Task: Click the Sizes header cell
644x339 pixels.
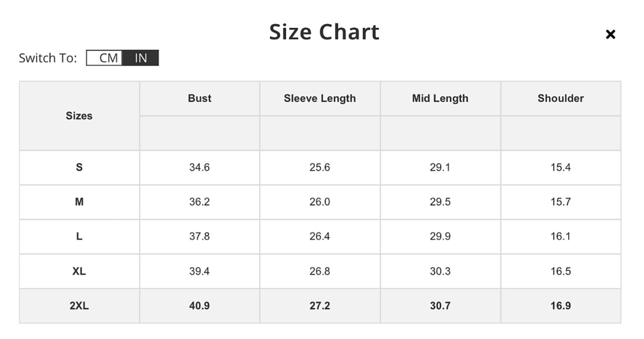Action: pyautogui.click(x=79, y=116)
